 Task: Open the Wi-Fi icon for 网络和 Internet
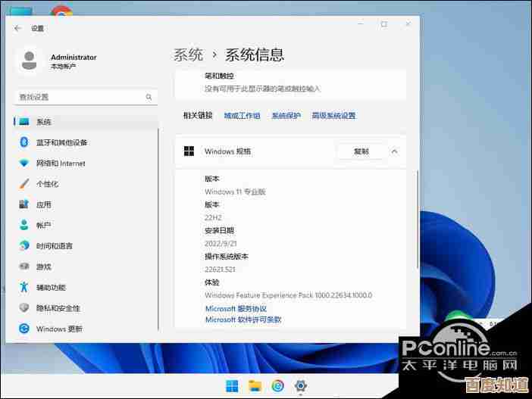tap(24, 163)
